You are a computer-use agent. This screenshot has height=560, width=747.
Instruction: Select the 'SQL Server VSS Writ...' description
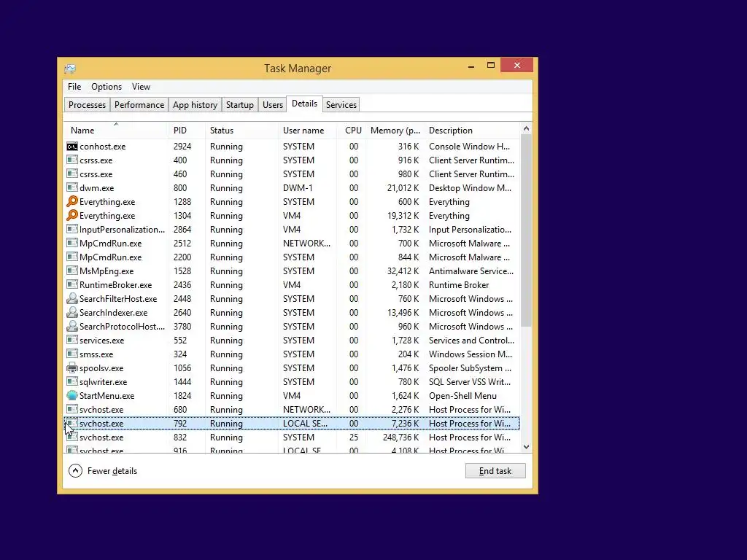[x=470, y=381]
